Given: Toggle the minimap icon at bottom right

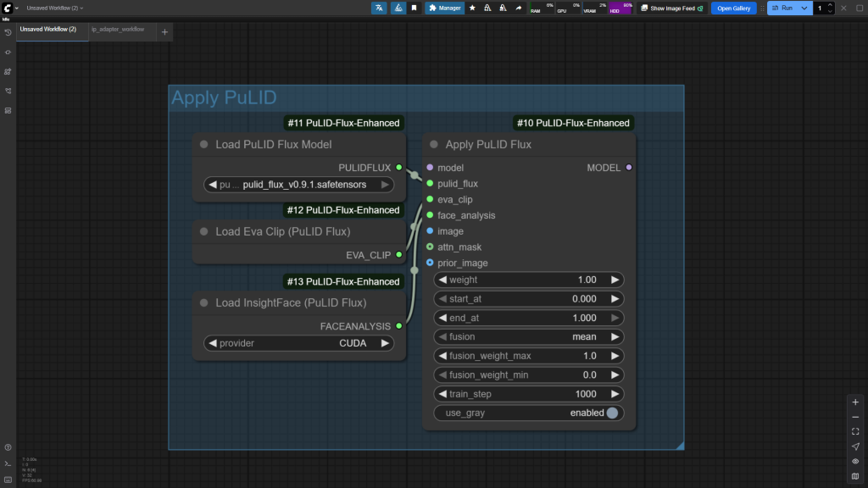Looking at the screenshot, I should click(x=855, y=475).
